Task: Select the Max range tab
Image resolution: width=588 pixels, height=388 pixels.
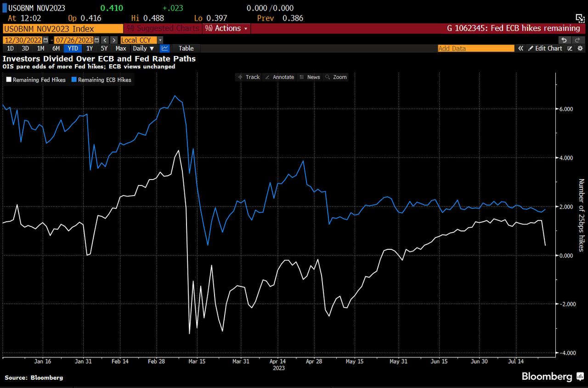Action: point(121,48)
